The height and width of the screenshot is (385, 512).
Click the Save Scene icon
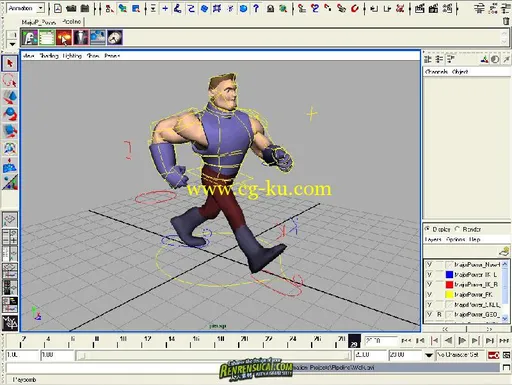(85, 8)
